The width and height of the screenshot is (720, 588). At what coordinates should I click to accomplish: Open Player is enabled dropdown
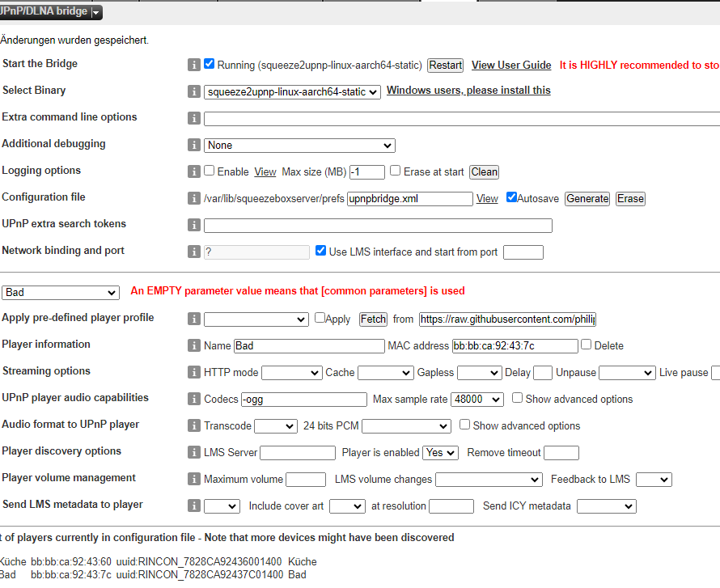tap(440, 453)
